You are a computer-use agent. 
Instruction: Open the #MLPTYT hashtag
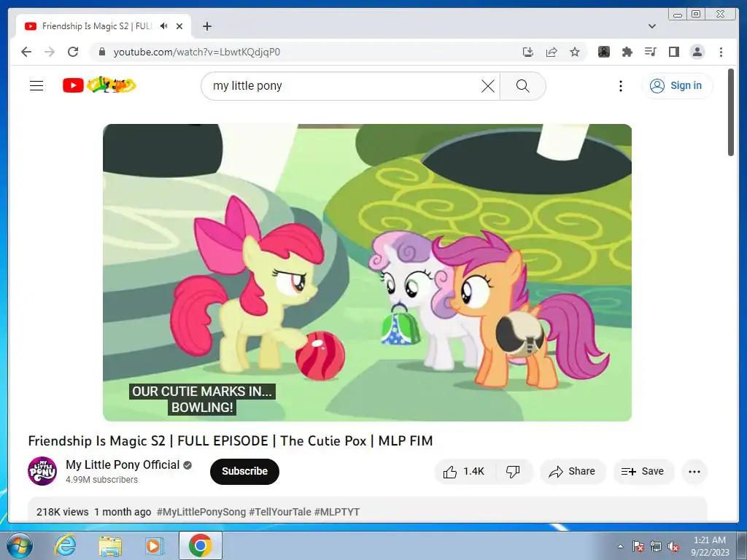pos(337,512)
